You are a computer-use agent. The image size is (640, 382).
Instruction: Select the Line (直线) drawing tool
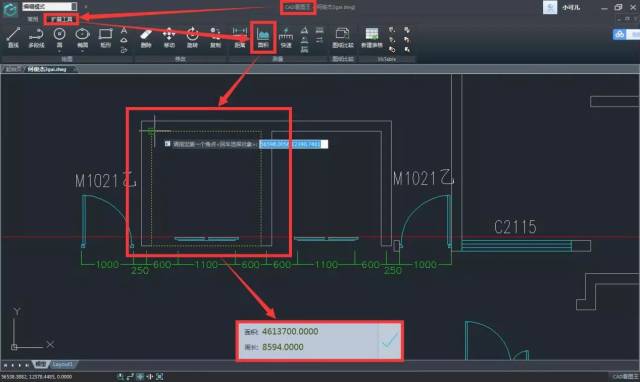13,37
